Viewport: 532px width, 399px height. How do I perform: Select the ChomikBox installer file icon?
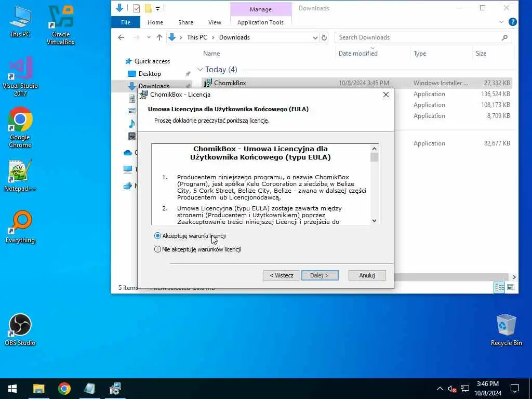coord(208,83)
